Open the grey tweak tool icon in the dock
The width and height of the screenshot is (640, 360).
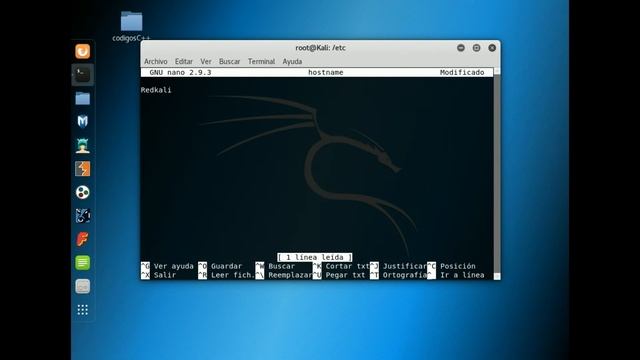pyautogui.click(x=82, y=287)
